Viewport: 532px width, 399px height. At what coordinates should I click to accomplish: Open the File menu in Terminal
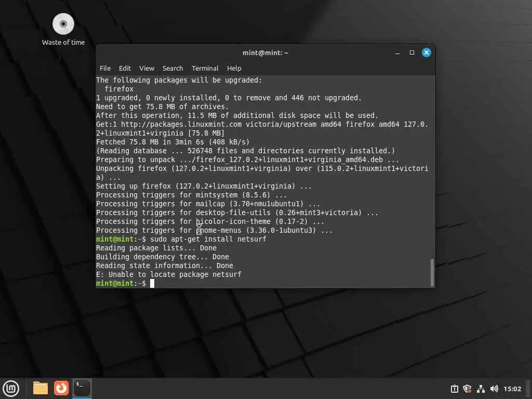(105, 68)
